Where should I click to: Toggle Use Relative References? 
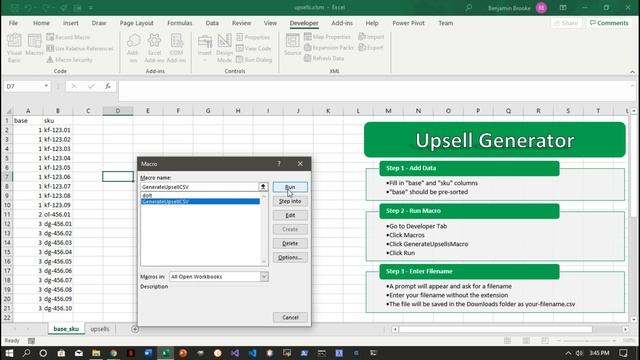coord(80,48)
